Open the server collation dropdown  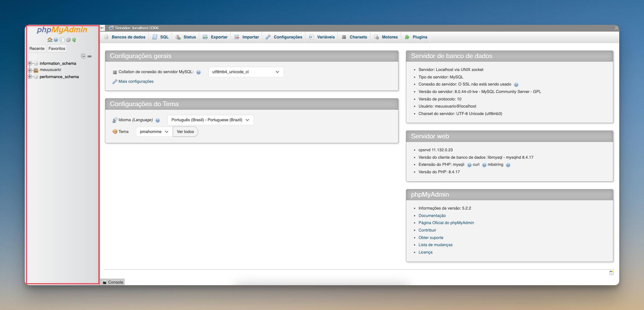(246, 72)
